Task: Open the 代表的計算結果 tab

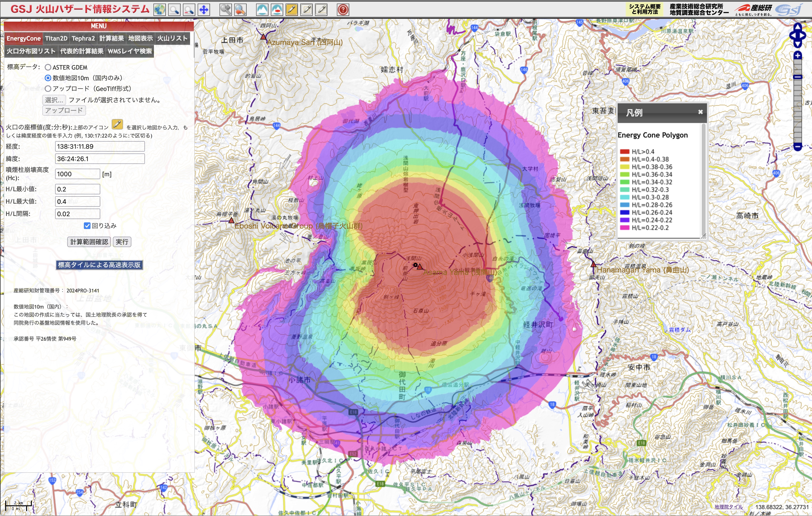Action: 82,51
